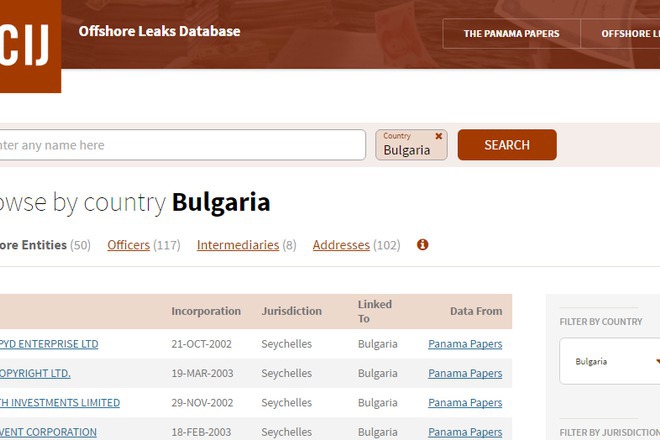Open The Panama Papers menu item

[x=511, y=34]
